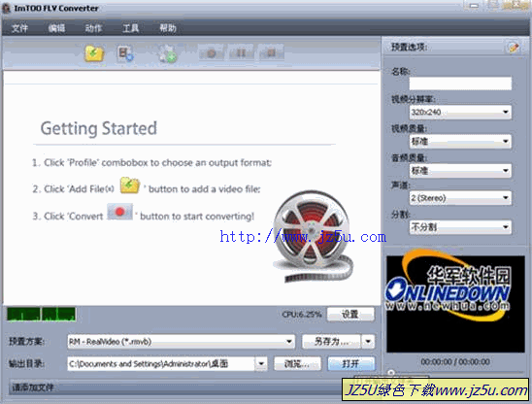532x404 pixels.
Task: Open the 工具 menu
Action: tap(131, 28)
